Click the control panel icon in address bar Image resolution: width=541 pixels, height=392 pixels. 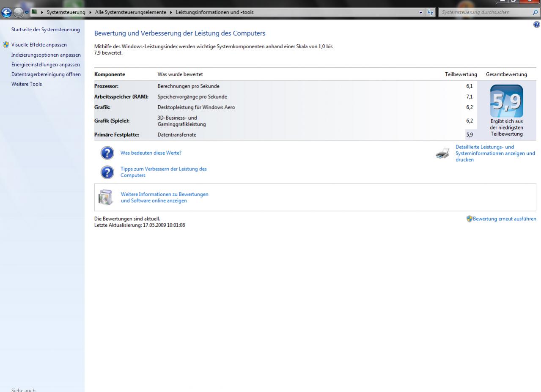pyautogui.click(x=33, y=12)
